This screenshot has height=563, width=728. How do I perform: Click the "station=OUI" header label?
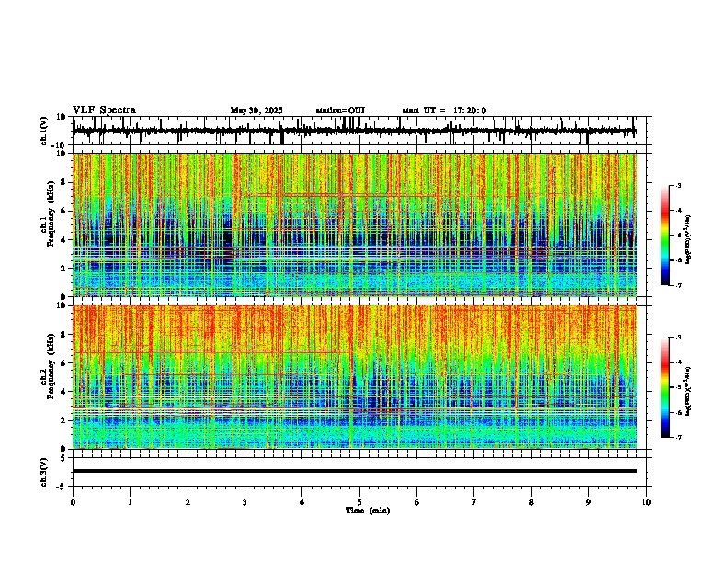click(340, 110)
